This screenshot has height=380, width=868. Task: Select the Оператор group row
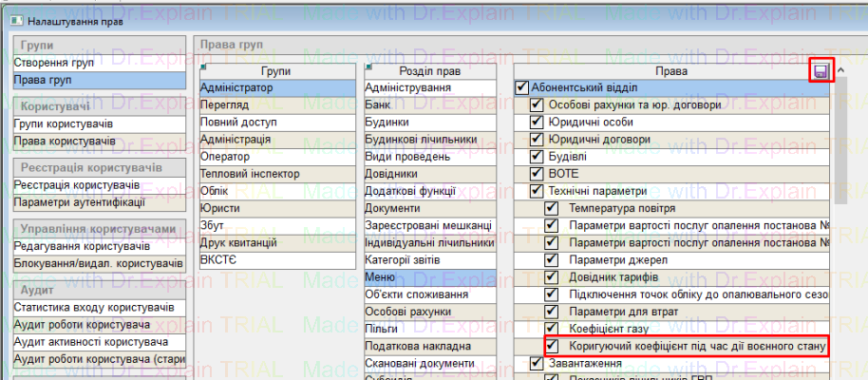click(225, 157)
